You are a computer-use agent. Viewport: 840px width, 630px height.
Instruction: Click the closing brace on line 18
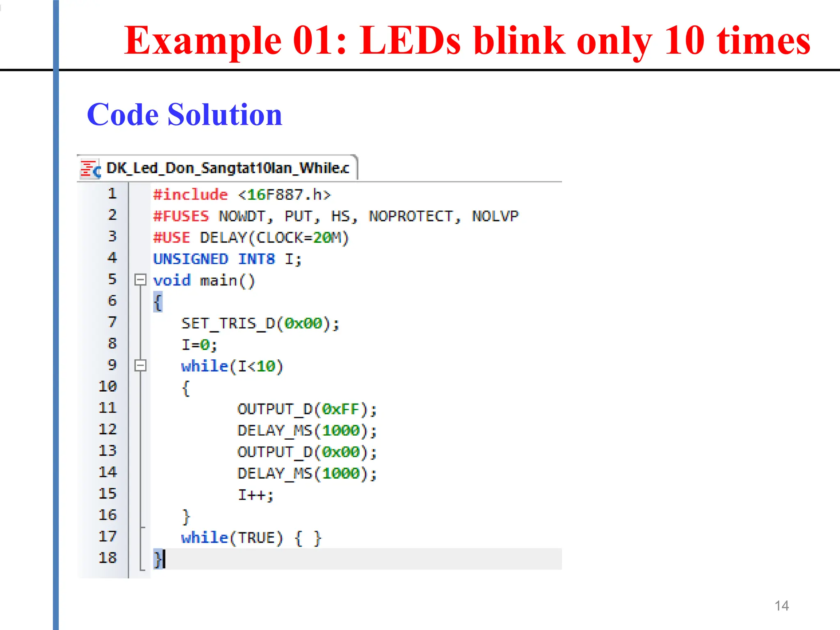click(x=158, y=559)
